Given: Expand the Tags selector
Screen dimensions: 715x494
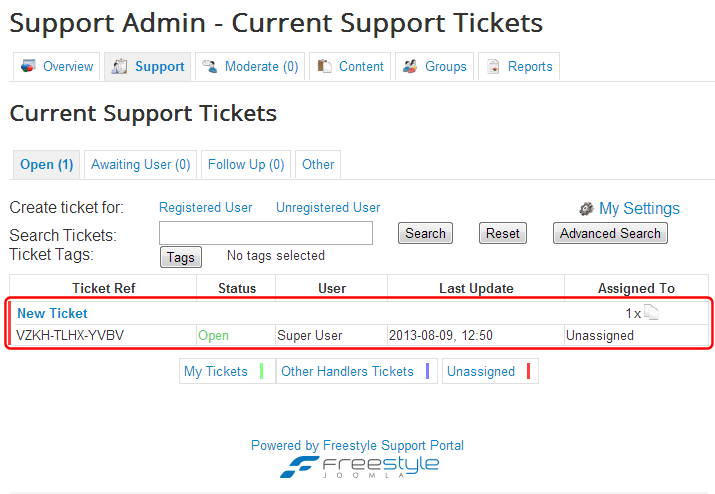Looking at the screenshot, I should point(180,257).
